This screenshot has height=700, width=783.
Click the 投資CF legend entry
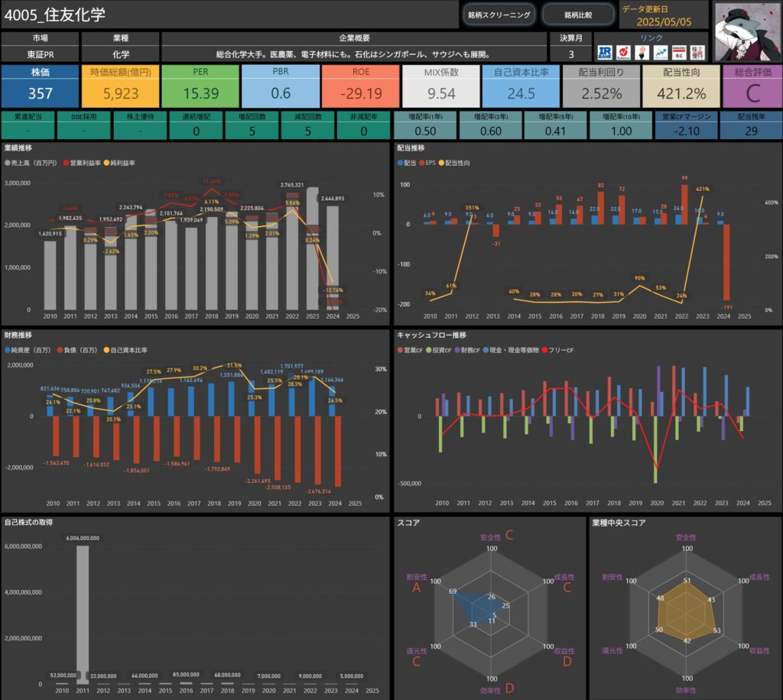click(x=438, y=350)
